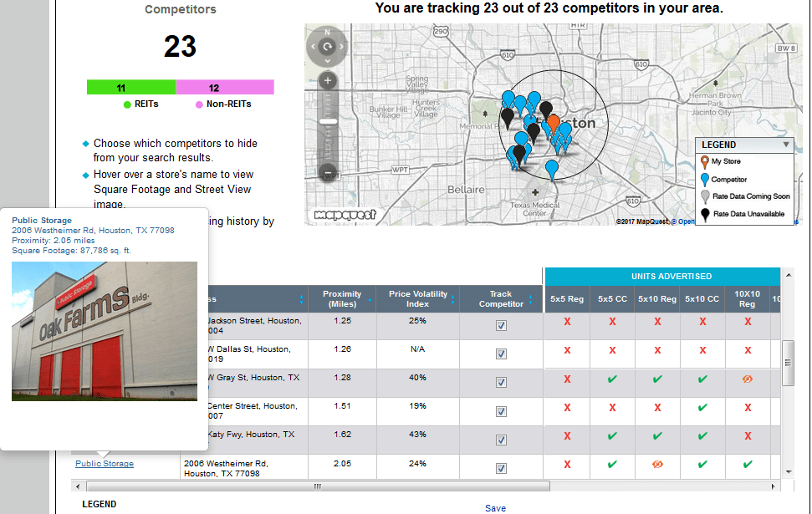Click the My Store icon in legend

tap(704, 162)
